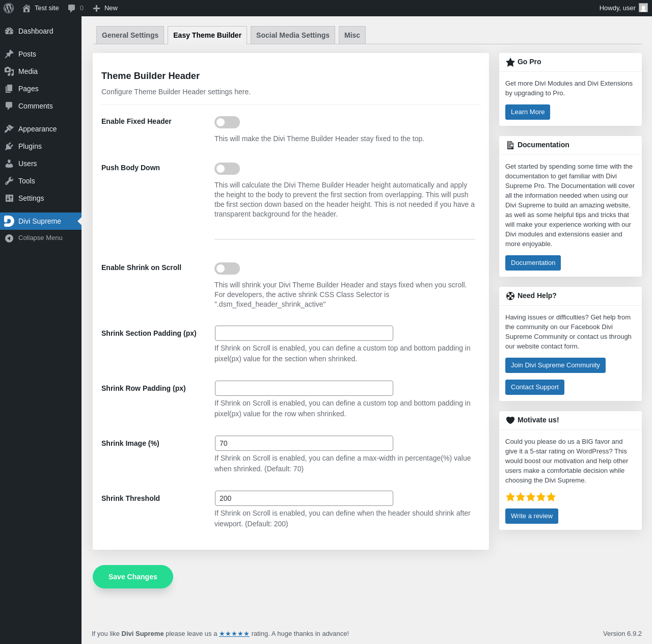Open Posts menu item
Image resolution: width=652 pixels, height=644 pixels.
tap(41, 54)
